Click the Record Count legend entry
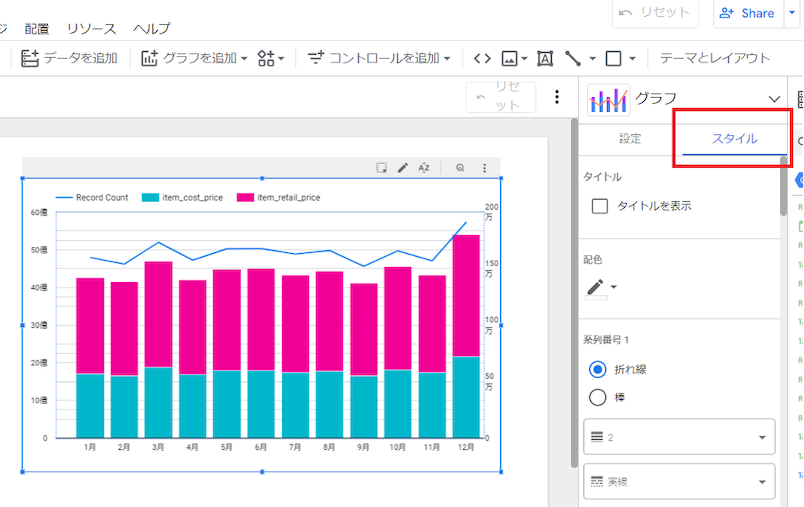The height and width of the screenshot is (507, 804). [x=92, y=197]
